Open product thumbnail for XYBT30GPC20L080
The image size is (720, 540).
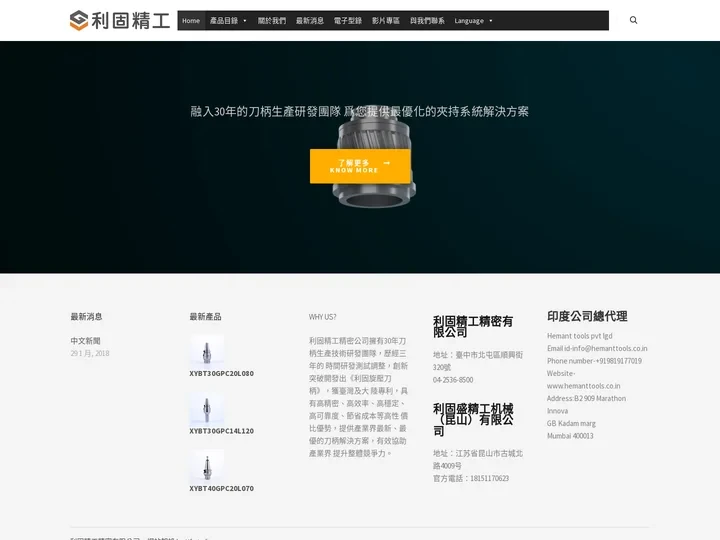pyautogui.click(x=207, y=350)
